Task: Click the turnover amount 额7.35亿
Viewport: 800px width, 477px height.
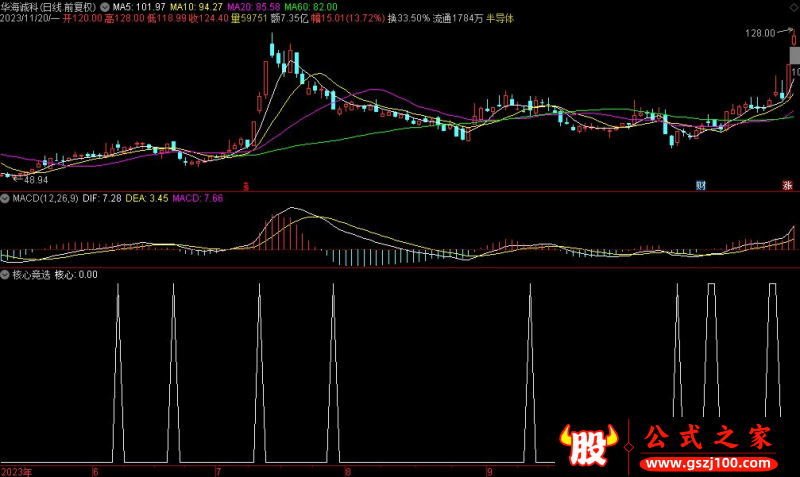Action: [290, 19]
